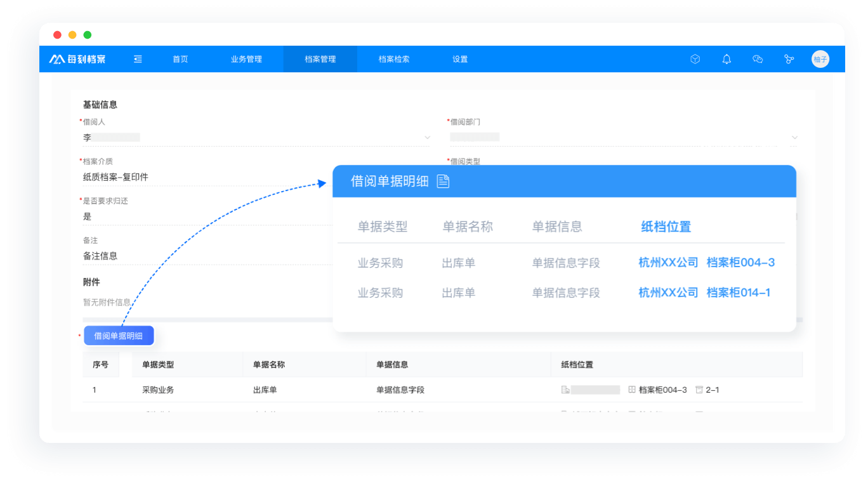868x481 pixels.
Task: Select the 是否要求归还 field value
Action: click(203, 216)
